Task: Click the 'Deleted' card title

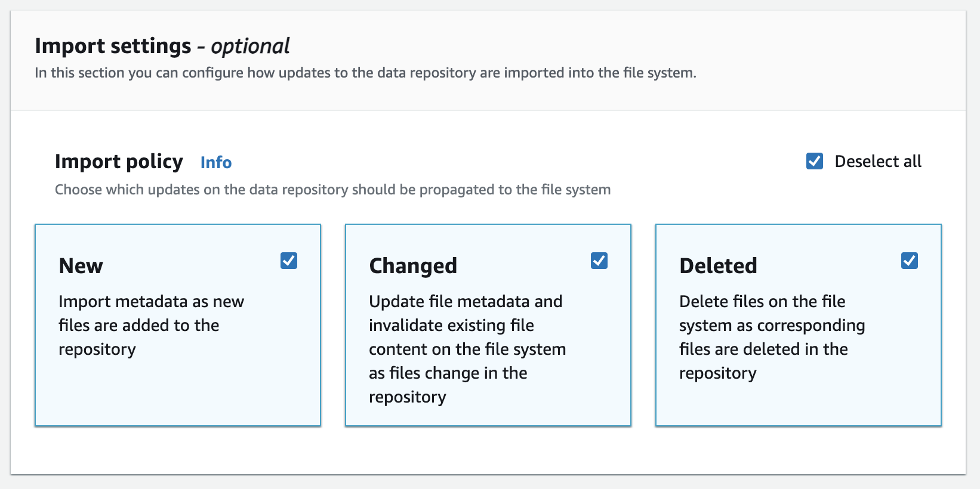Action: pyautogui.click(x=718, y=266)
